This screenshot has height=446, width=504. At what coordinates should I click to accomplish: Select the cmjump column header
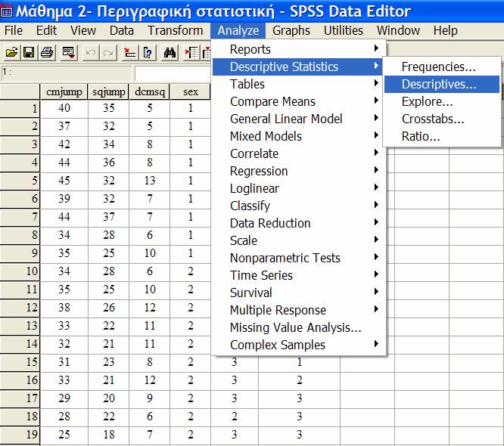[x=64, y=91]
